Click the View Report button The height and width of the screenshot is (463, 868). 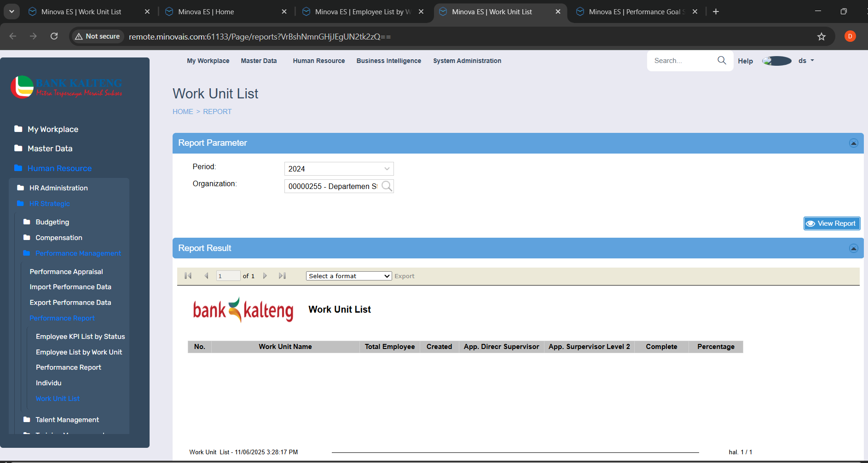(x=832, y=223)
